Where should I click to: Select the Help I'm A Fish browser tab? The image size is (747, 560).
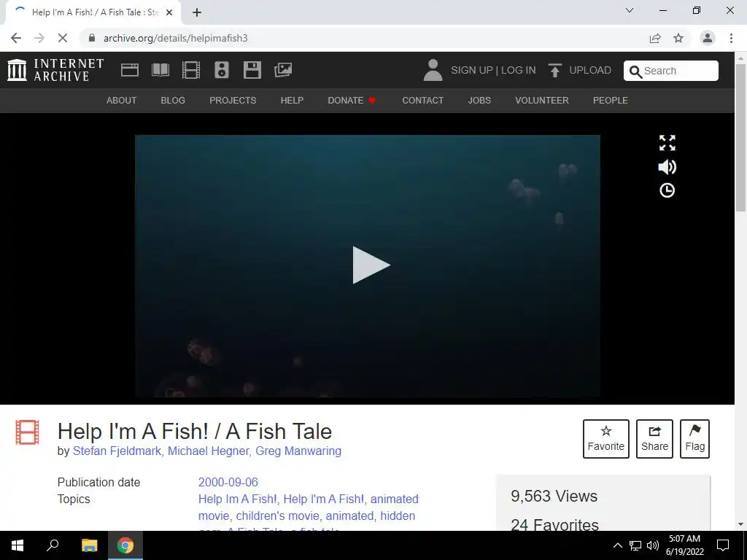[93, 13]
